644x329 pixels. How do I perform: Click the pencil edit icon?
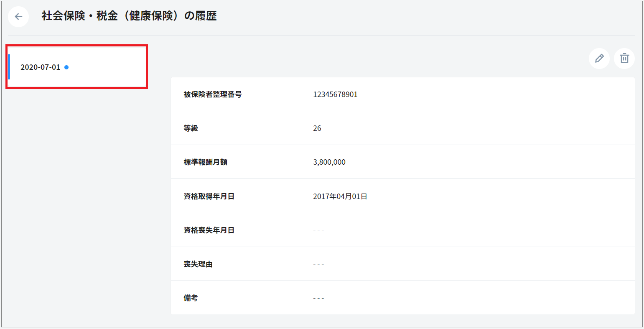point(599,59)
